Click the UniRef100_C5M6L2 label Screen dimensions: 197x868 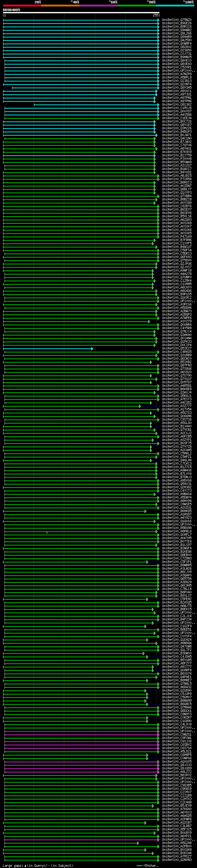[x=176, y=454]
